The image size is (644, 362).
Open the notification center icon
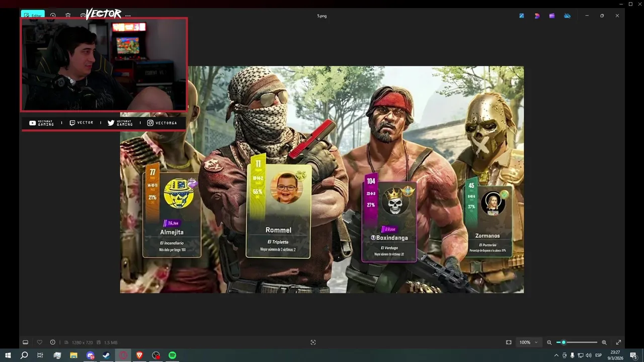click(633, 355)
